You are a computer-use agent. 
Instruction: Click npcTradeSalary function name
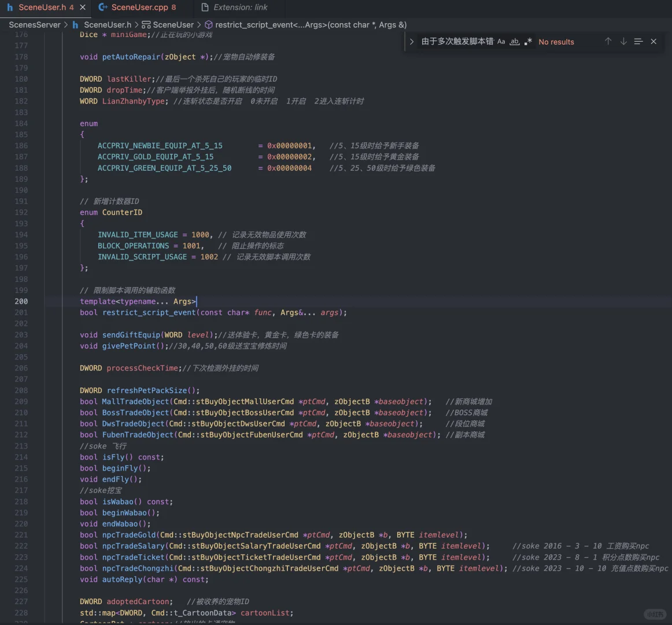point(133,546)
